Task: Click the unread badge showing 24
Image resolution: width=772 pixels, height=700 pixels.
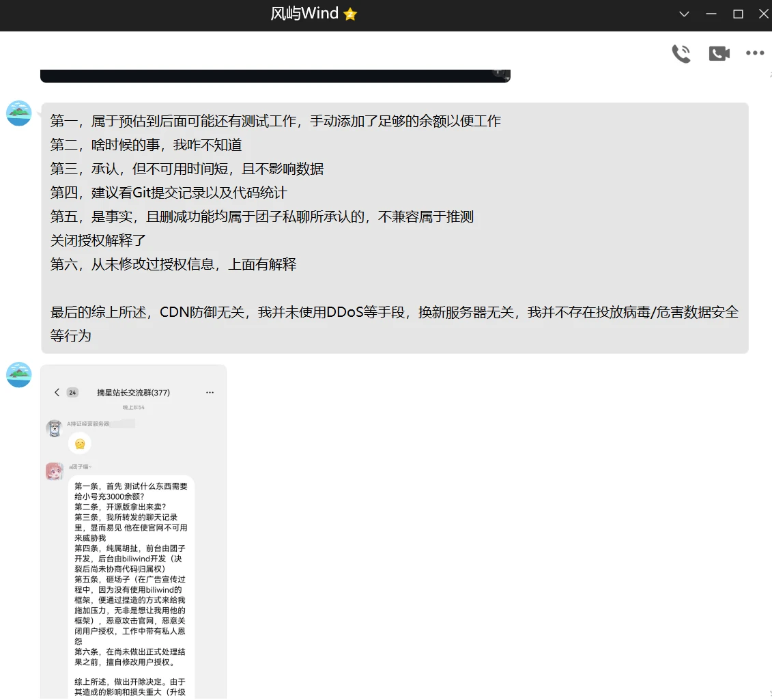Action: pos(72,393)
